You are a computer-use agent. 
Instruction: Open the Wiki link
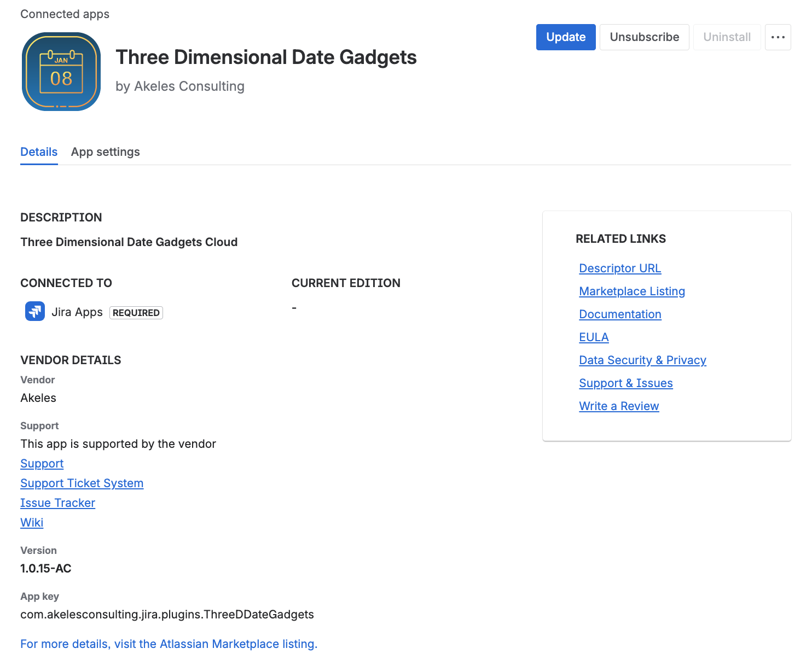coord(31,522)
